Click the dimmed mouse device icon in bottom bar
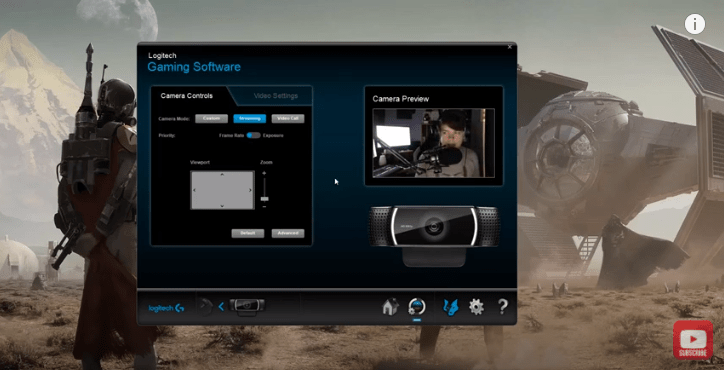 [x=206, y=306]
